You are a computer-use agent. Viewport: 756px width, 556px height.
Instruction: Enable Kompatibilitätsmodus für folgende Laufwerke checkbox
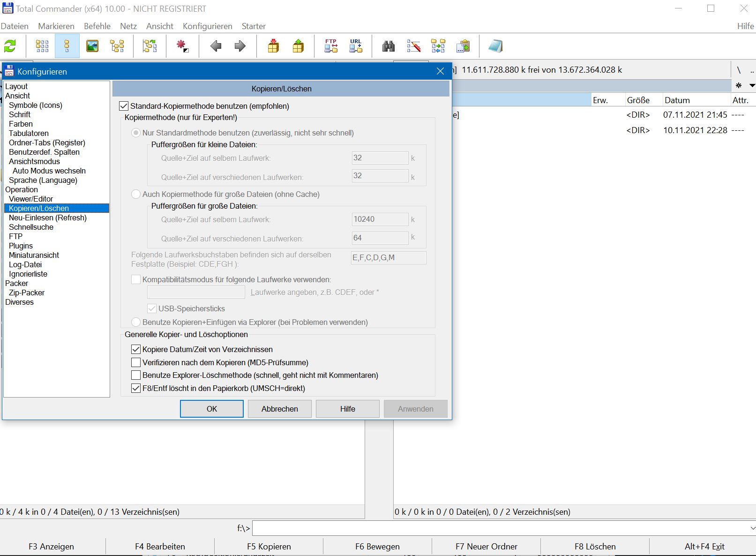coord(136,279)
